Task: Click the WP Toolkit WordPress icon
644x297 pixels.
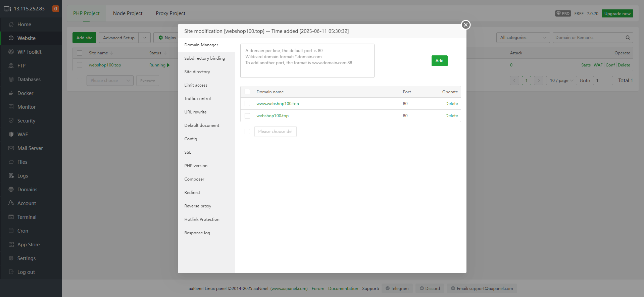Action: [11, 52]
